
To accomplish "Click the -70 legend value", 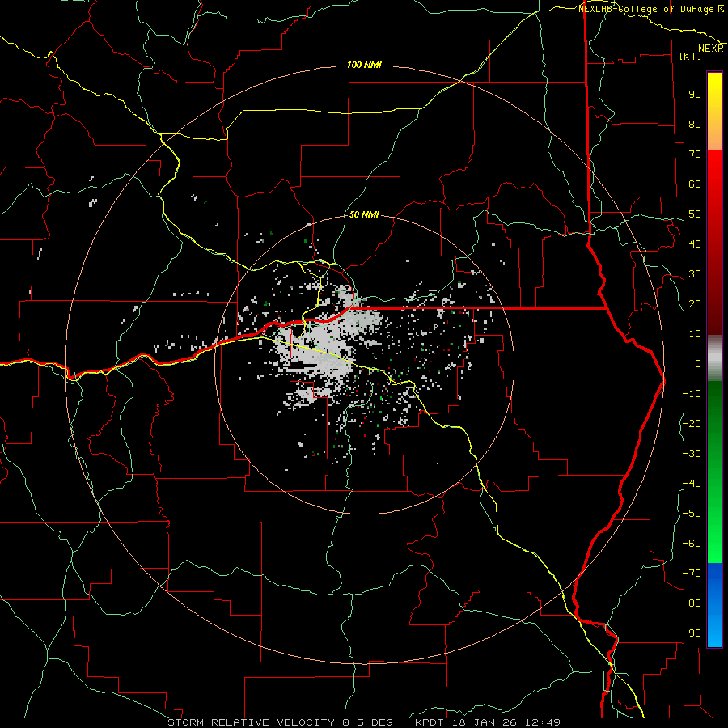I will pos(692,574).
